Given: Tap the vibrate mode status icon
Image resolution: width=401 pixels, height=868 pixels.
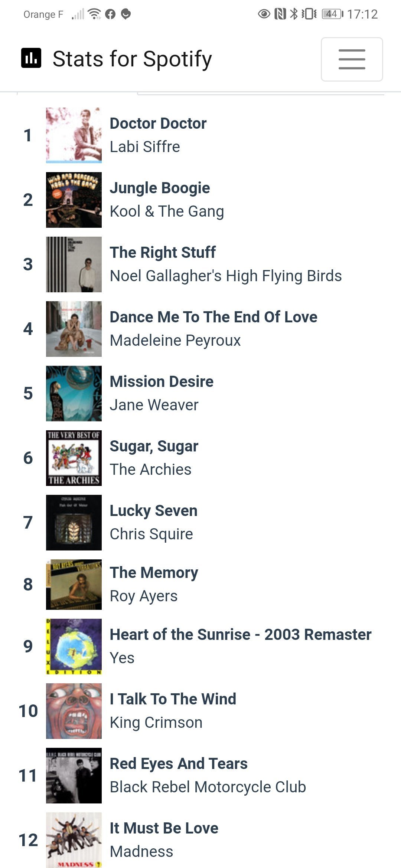Looking at the screenshot, I should coord(309,14).
